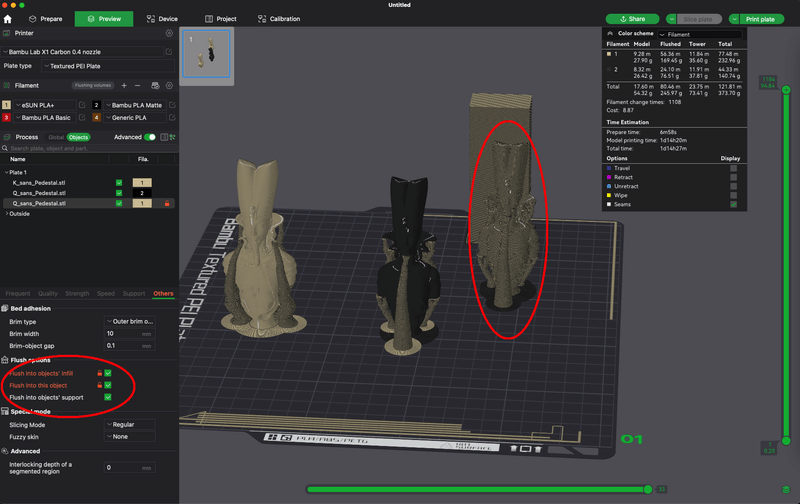Open printer settings gear icon

click(169, 33)
